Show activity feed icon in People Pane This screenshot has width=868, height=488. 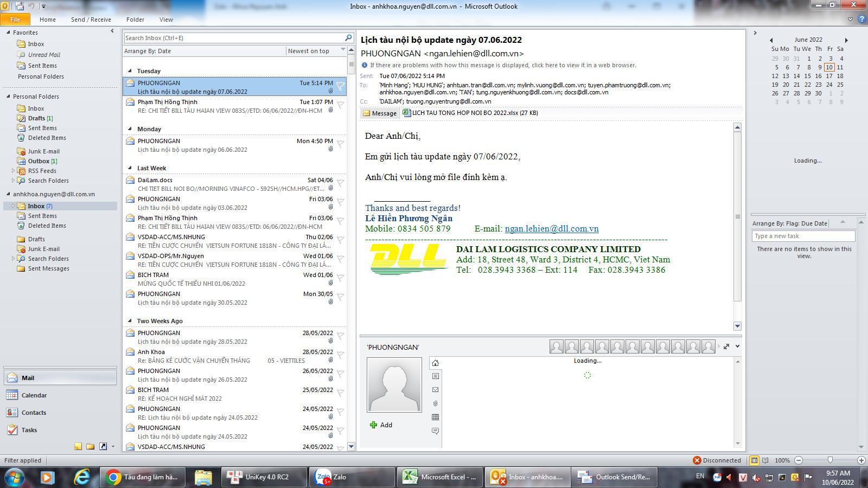pos(435,376)
